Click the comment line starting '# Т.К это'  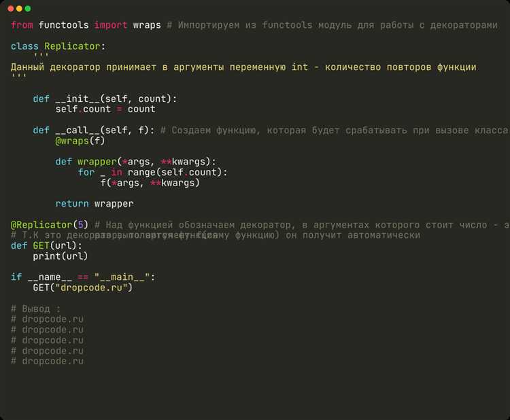[216, 235]
